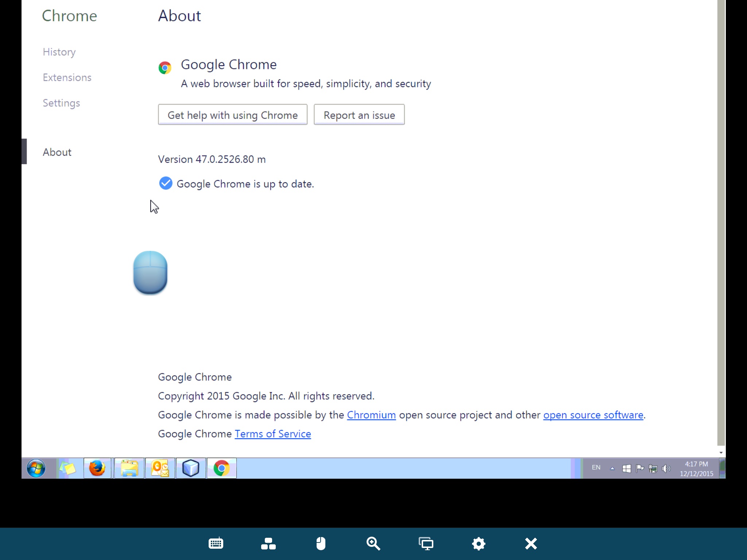Click the floating blue mouse overlay
Viewport: 747px width, 560px height.
[x=150, y=272]
